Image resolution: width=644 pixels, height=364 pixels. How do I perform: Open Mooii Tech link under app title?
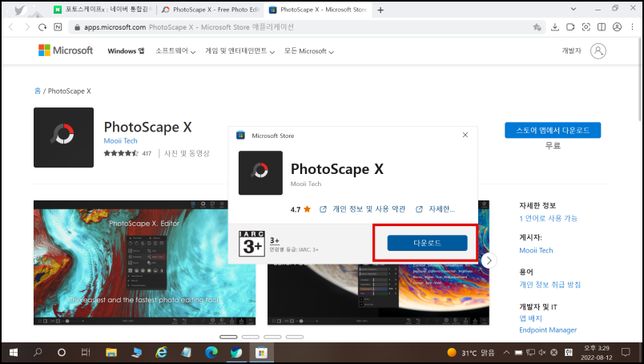point(120,140)
